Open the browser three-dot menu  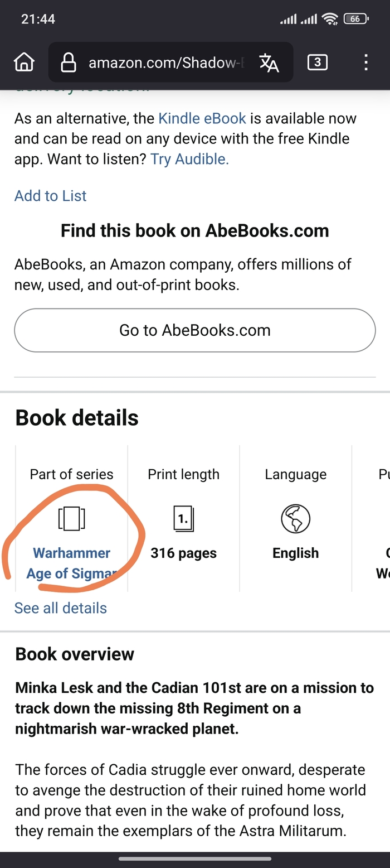[x=365, y=62]
